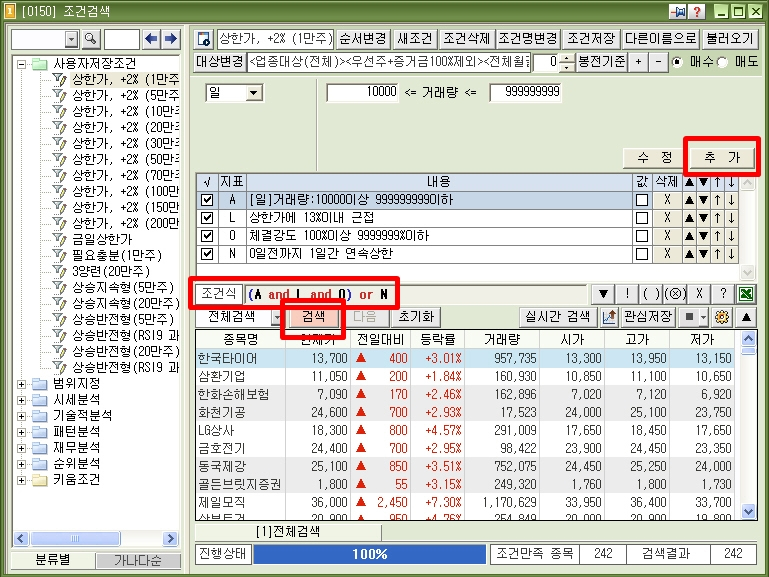
Task: Select the [1]전체검색 tab at bottom
Action: 290,531
